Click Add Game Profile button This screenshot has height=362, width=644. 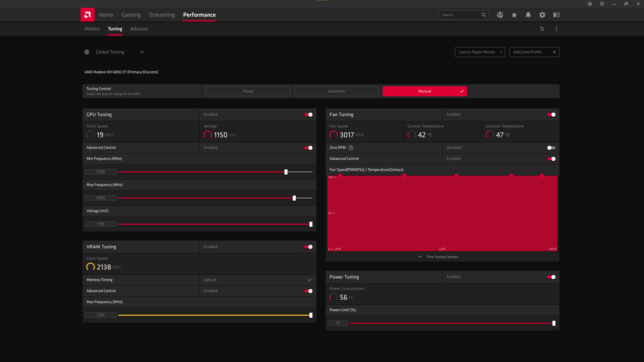coord(534,52)
